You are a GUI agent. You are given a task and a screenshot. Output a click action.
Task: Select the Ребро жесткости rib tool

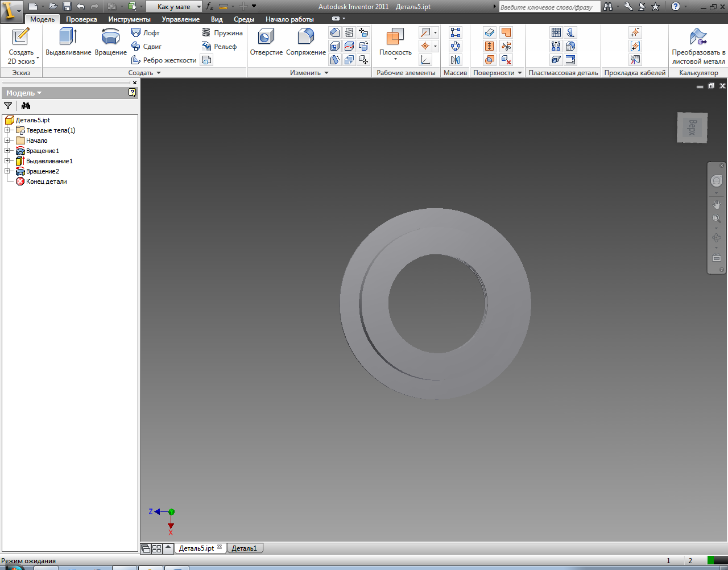click(164, 60)
